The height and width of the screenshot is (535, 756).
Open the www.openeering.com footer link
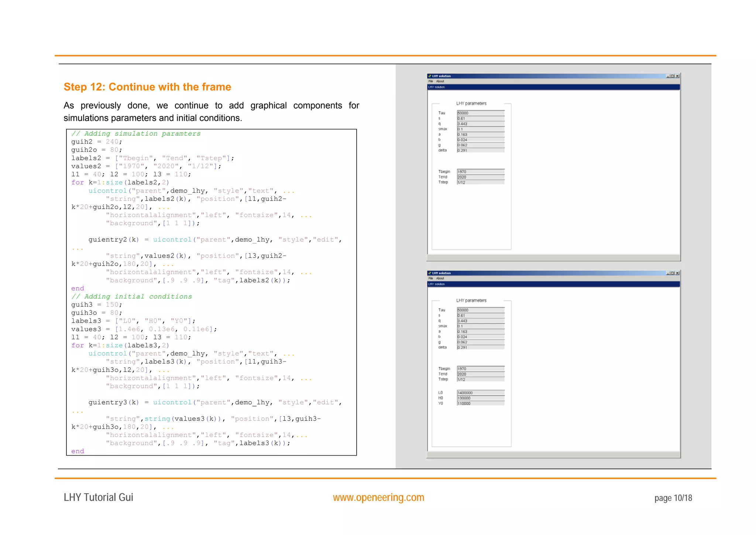click(378, 497)
